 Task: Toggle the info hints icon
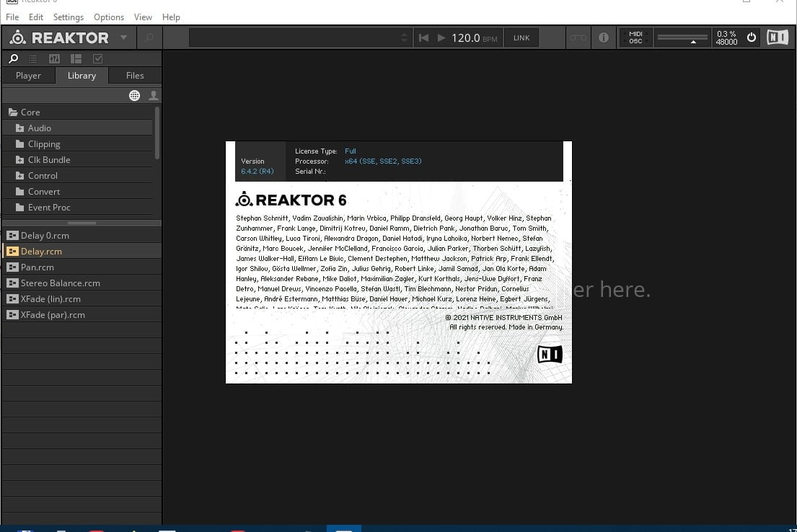(x=604, y=37)
